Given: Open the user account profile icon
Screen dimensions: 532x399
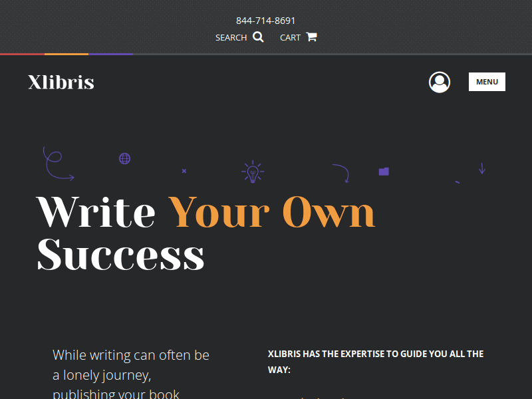Looking at the screenshot, I should 440,82.
